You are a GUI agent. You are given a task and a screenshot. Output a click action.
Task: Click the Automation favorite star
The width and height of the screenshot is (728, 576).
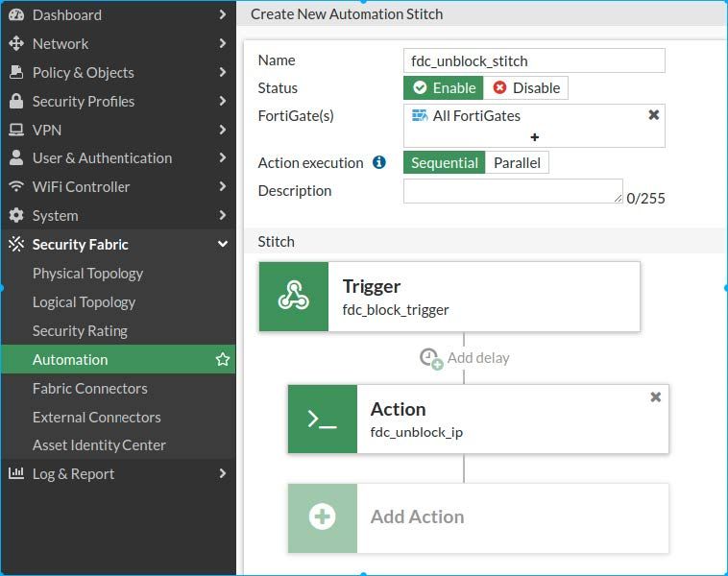tap(223, 360)
